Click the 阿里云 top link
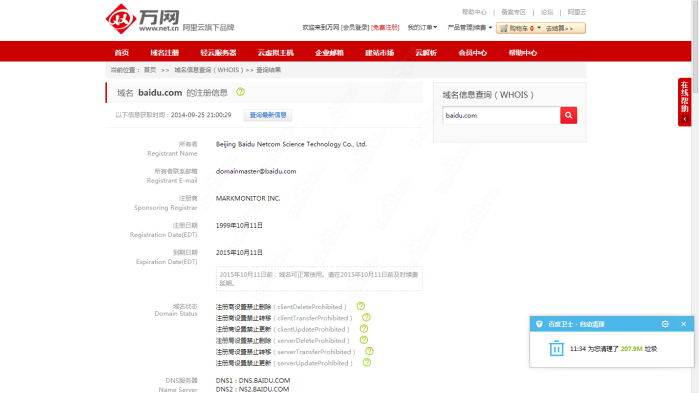This screenshot has height=393, width=699. click(x=577, y=12)
